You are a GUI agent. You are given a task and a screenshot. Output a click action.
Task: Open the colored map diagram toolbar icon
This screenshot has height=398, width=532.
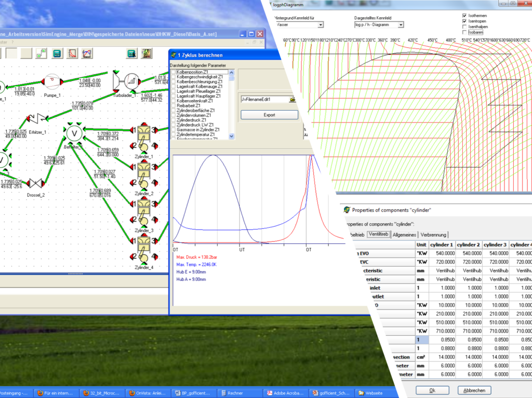[147, 53]
